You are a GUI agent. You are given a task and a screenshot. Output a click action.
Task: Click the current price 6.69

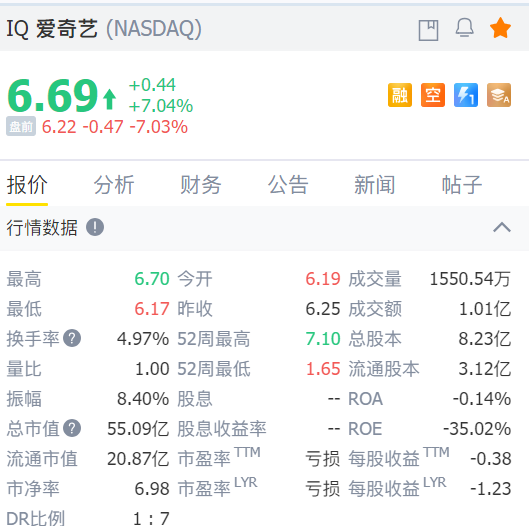tap(53, 95)
